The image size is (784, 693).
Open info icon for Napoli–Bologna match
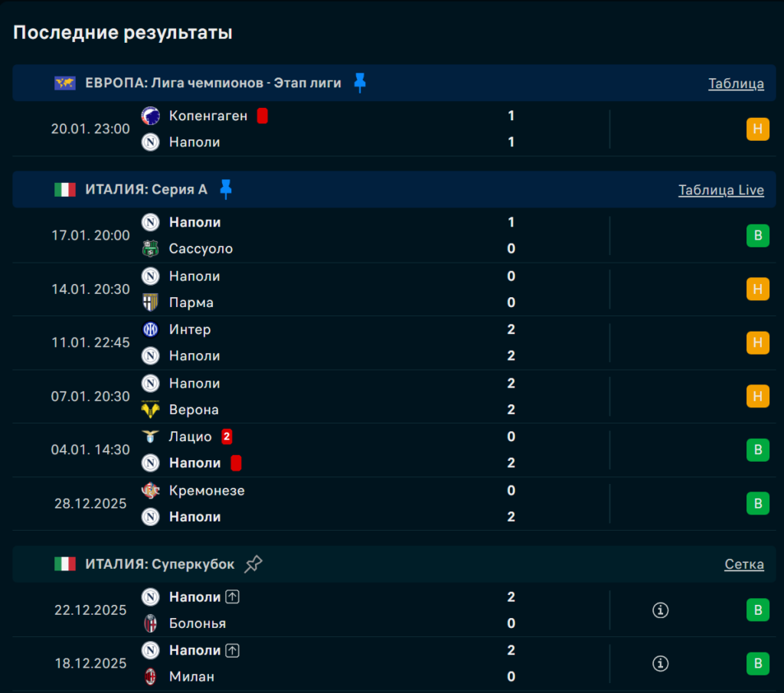coord(660,610)
